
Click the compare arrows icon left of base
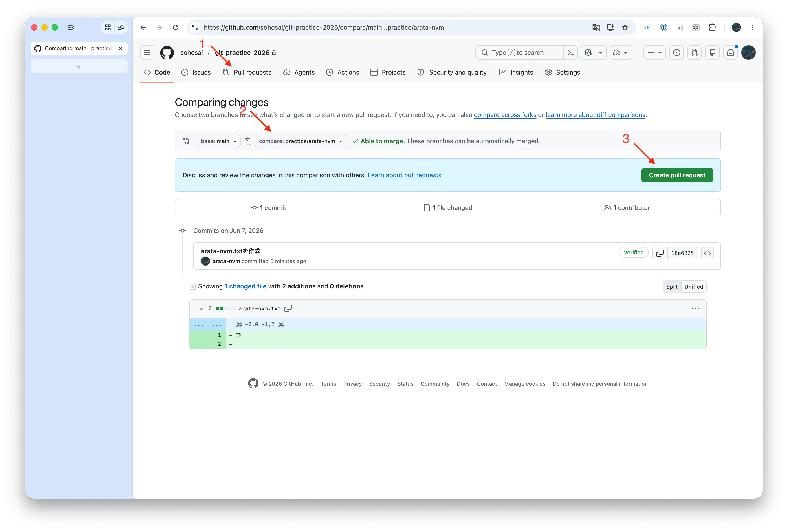186,141
